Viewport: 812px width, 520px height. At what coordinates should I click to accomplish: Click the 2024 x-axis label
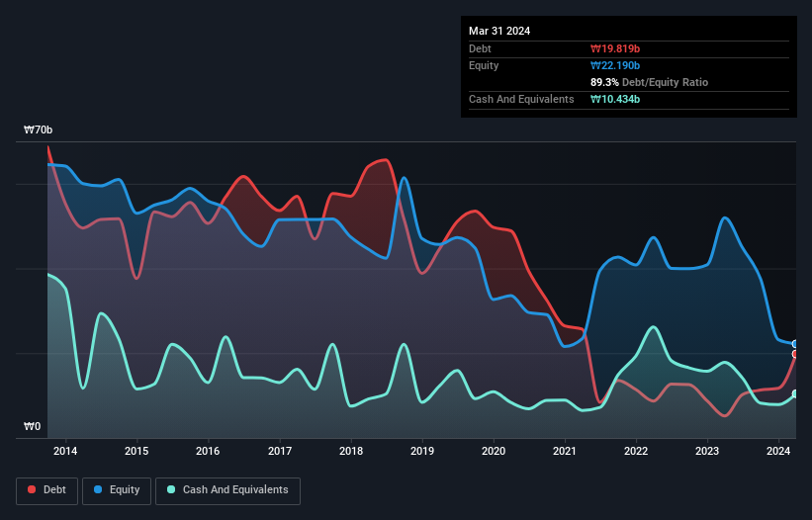pos(778,451)
